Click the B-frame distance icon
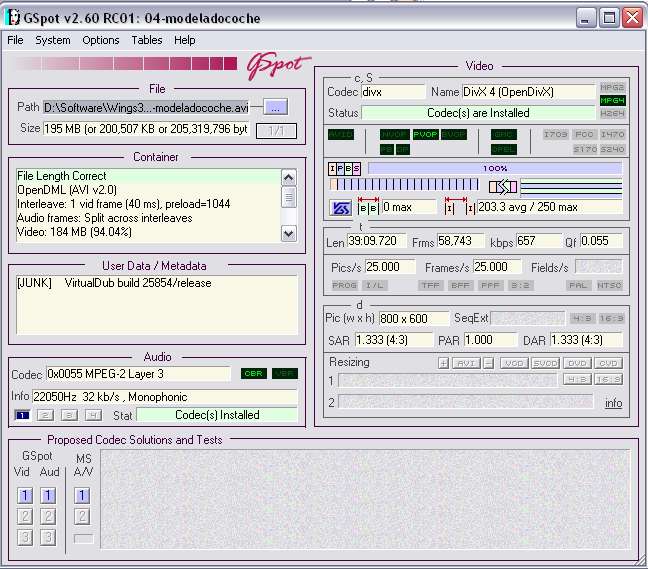The image size is (648, 569). [368, 206]
